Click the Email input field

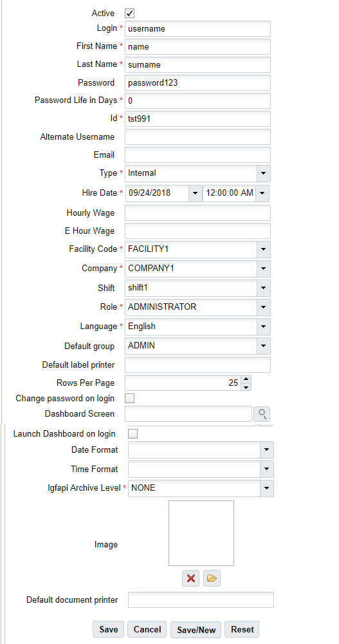point(198,155)
